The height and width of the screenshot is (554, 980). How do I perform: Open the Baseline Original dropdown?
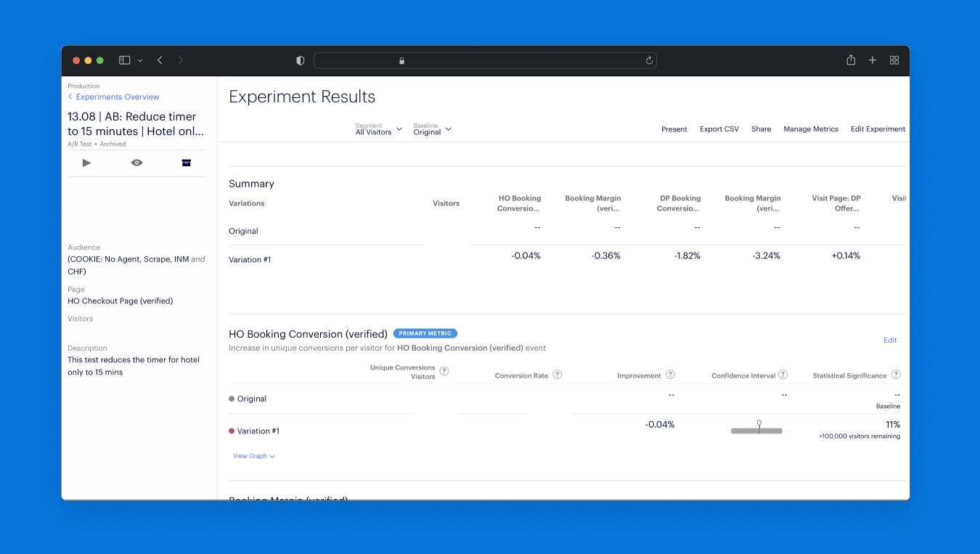click(x=433, y=129)
